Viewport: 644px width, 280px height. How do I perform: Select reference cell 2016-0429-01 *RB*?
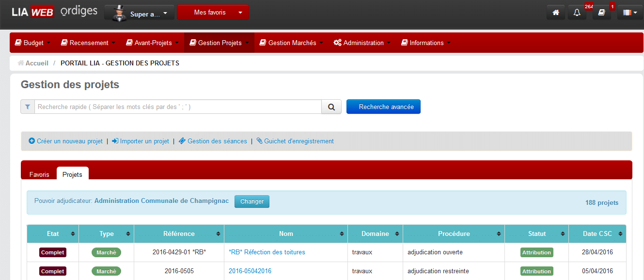click(x=179, y=252)
